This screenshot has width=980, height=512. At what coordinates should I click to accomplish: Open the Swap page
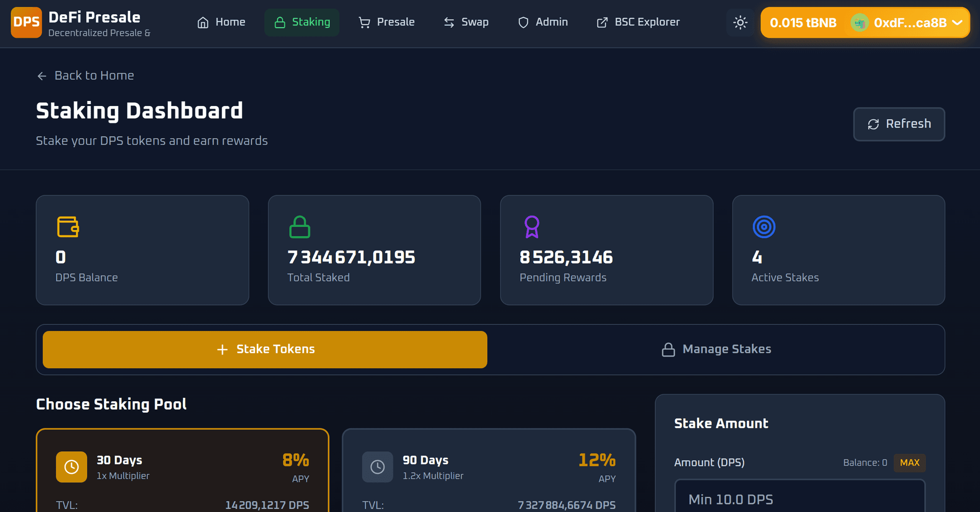click(x=466, y=22)
